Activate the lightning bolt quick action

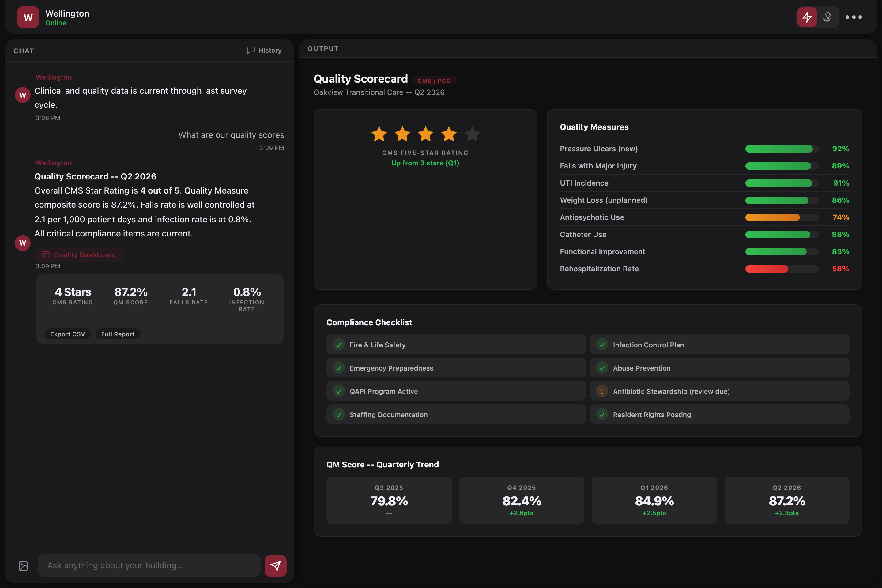coord(807,17)
